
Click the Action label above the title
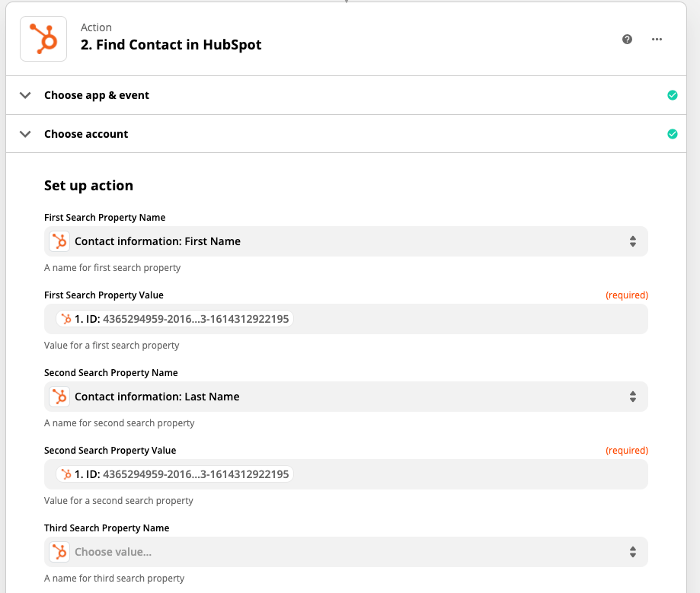(96, 27)
